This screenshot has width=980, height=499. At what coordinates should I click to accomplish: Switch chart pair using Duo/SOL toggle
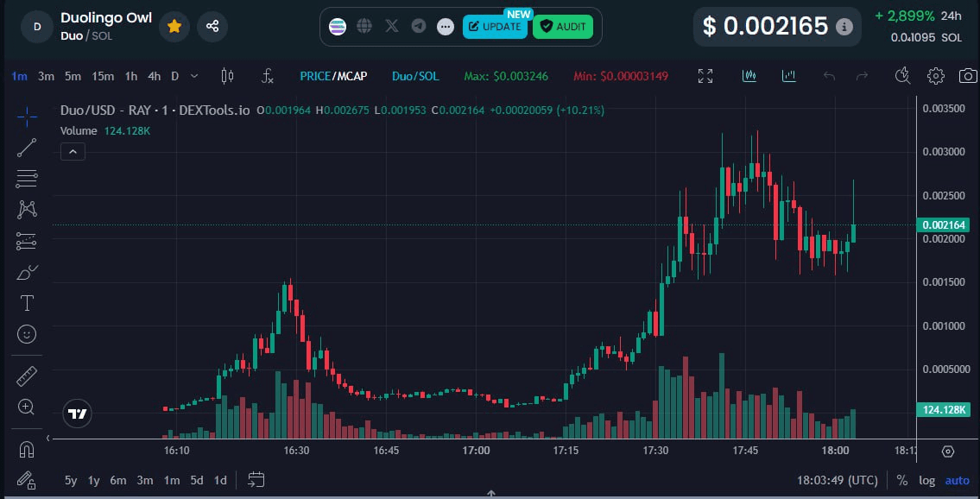point(415,76)
